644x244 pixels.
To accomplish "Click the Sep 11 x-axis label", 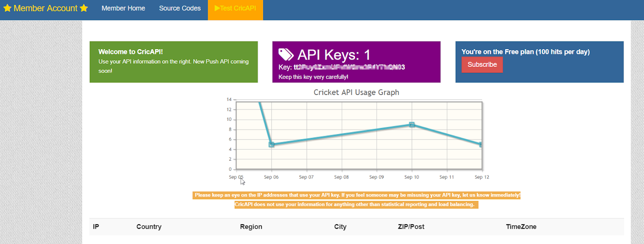I will click(x=447, y=177).
